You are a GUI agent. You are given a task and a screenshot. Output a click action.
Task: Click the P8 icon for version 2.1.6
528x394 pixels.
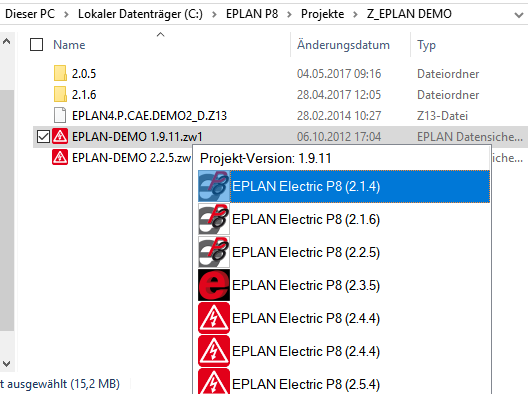pyautogui.click(x=214, y=219)
